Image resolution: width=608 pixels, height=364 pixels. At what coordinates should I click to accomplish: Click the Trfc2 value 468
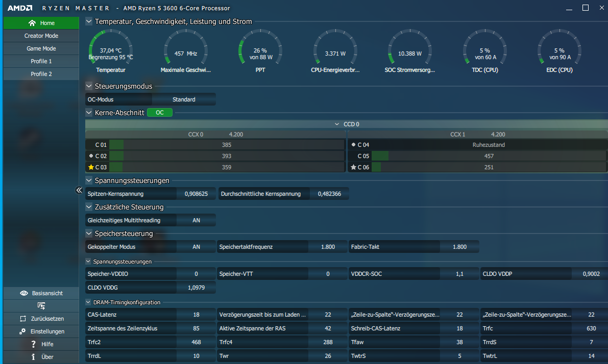point(196,342)
